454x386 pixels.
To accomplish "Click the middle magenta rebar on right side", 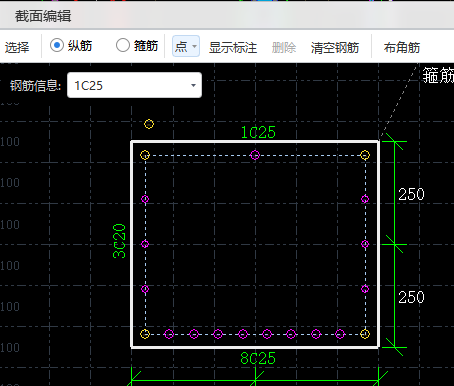I will point(365,244).
